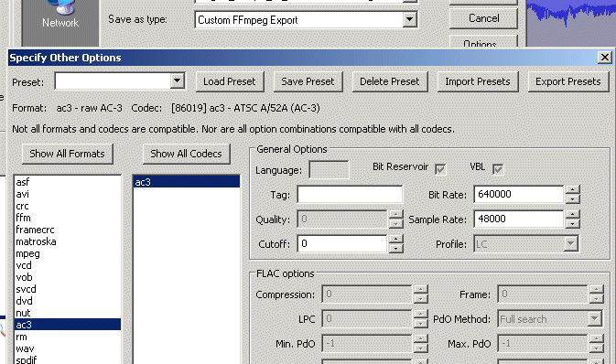Select framecrc in the formats list
The width and height of the screenshot is (616, 364).
point(67,230)
